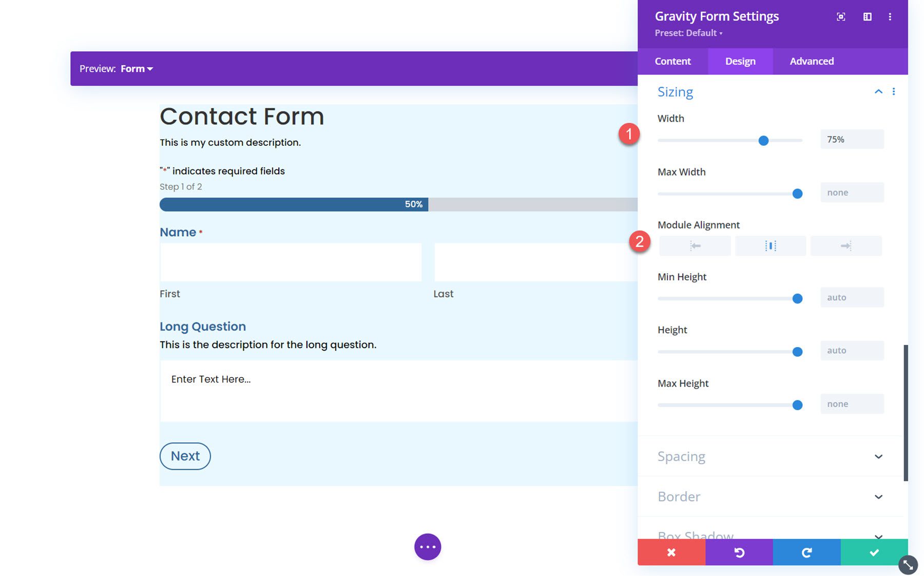Image resolution: width=924 pixels, height=576 pixels.
Task: Select center module alignment
Action: (770, 245)
